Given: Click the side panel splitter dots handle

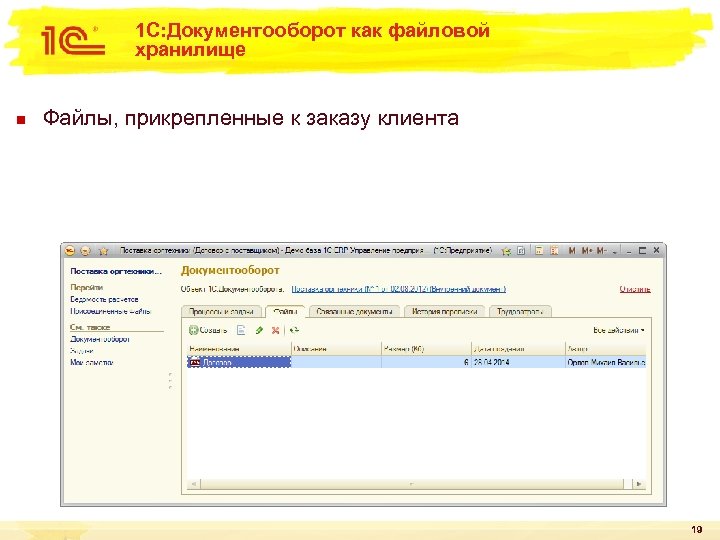Looking at the screenshot, I should (x=171, y=381).
